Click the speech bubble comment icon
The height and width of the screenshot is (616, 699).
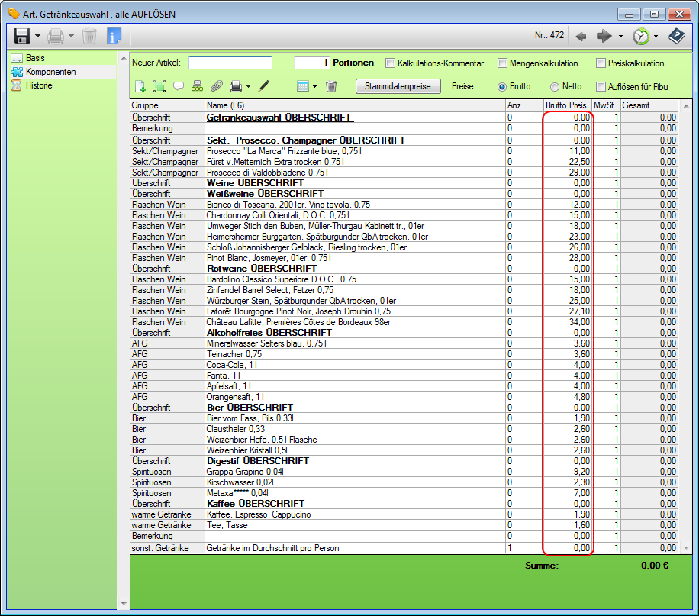pyautogui.click(x=179, y=86)
